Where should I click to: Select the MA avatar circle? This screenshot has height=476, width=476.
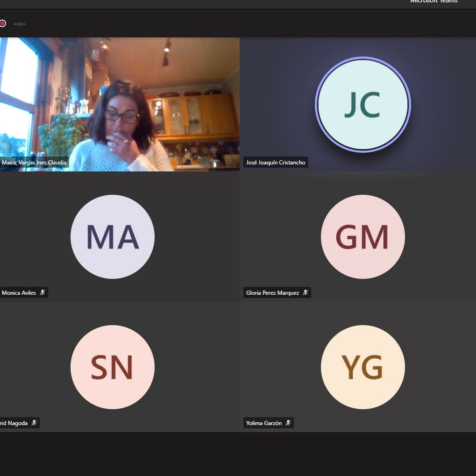pos(112,237)
